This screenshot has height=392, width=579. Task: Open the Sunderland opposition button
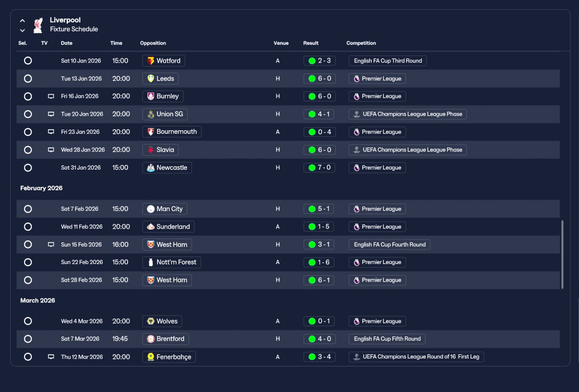(168, 227)
